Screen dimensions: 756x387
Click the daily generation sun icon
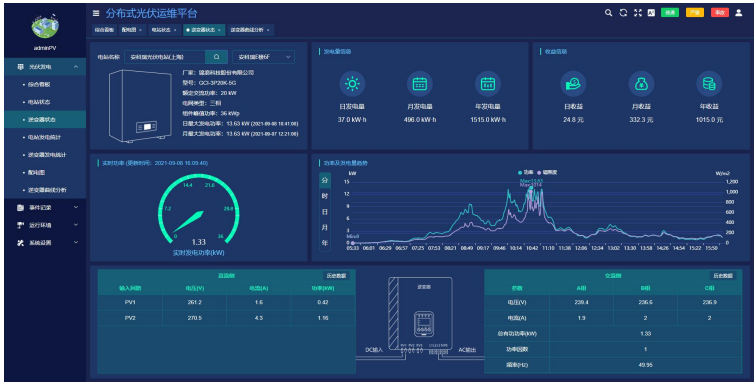tap(352, 84)
